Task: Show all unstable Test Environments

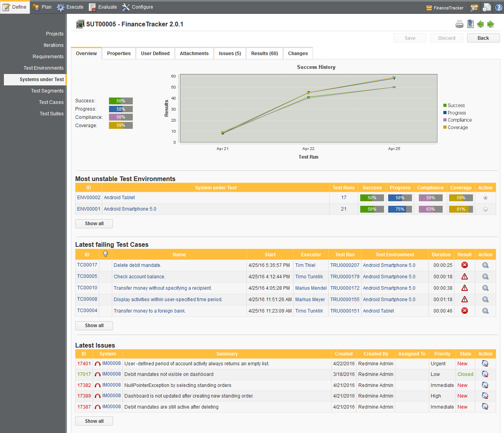Action: tap(94, 224)
